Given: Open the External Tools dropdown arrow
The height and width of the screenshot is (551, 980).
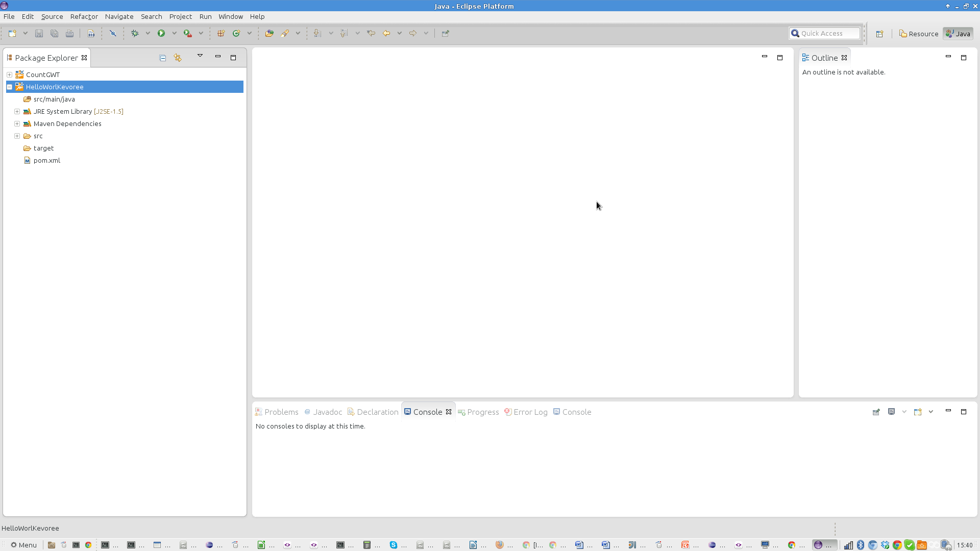Looking at the screenshot, I should pyautogui.click(x=201, y=33).
